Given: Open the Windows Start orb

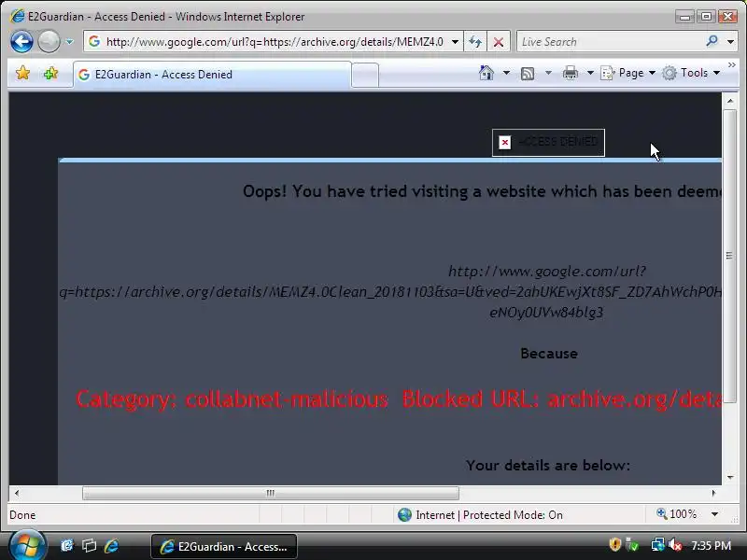Looking at the screenshot, I should point(28,546).
